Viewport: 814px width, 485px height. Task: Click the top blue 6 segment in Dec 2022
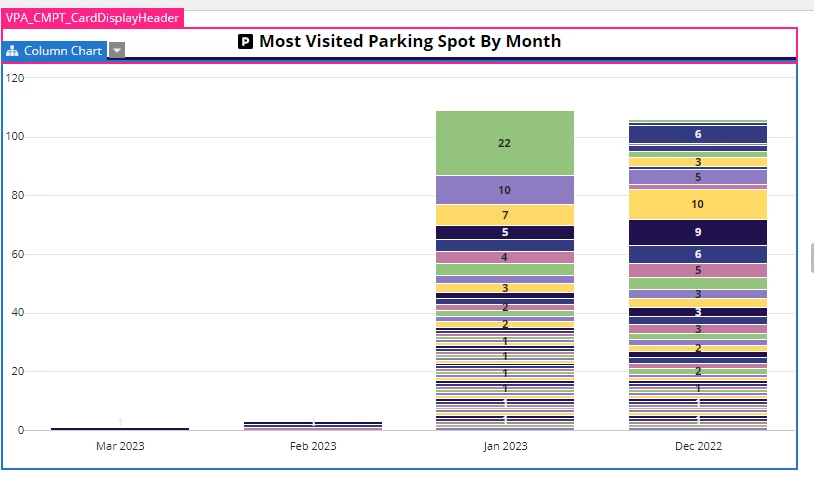click(x=698, y=134)
